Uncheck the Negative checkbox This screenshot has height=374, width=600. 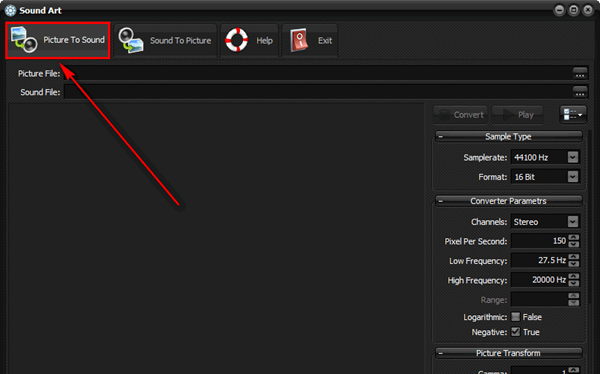(515, 332)
